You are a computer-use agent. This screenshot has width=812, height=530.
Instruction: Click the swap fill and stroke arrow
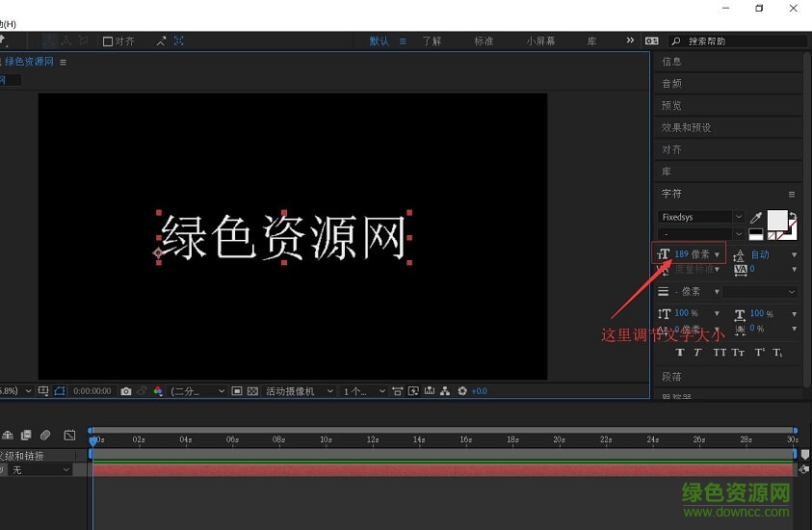[x=793, y=217]
